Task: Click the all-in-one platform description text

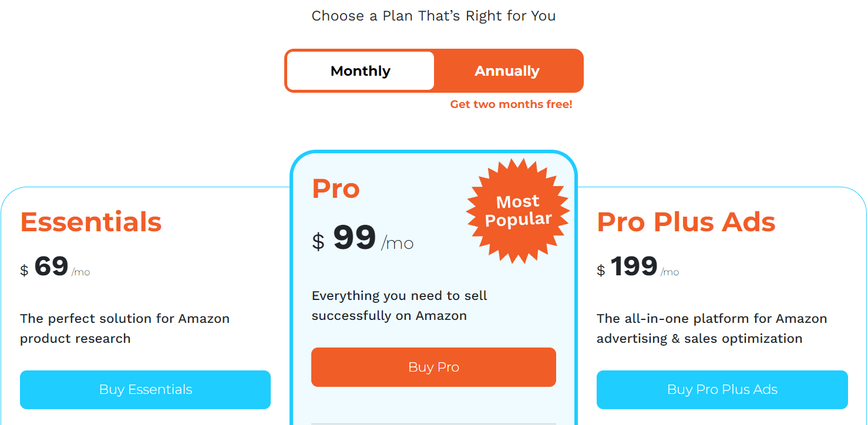Action: coord(712,328)
